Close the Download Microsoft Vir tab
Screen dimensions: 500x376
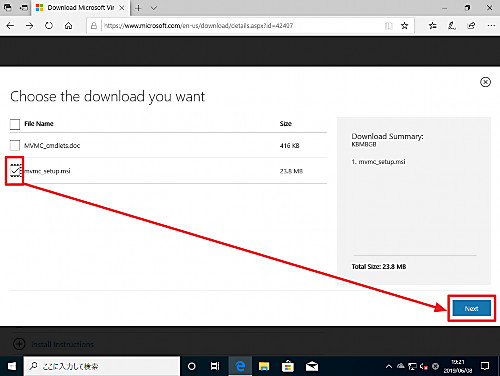click(122, 8)
